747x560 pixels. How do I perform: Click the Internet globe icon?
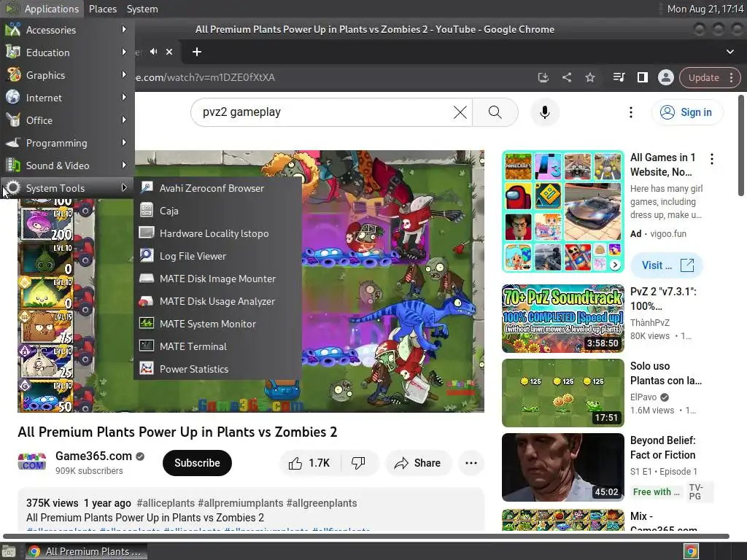click(x=13, y=97)
